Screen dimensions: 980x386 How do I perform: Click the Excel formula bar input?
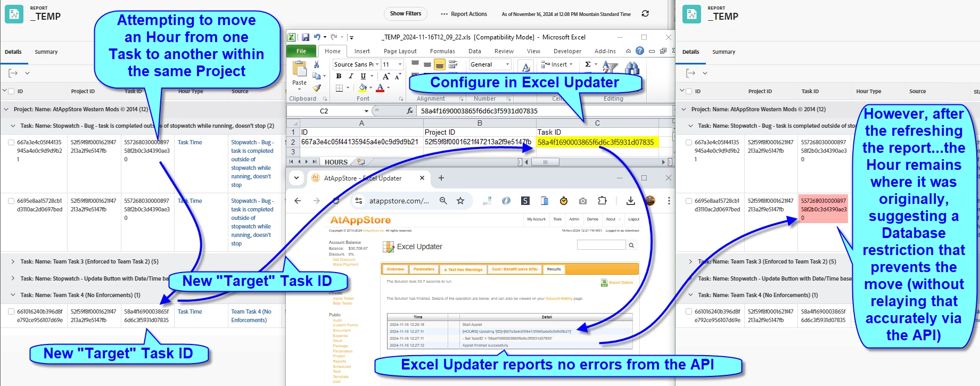[544, 111]
